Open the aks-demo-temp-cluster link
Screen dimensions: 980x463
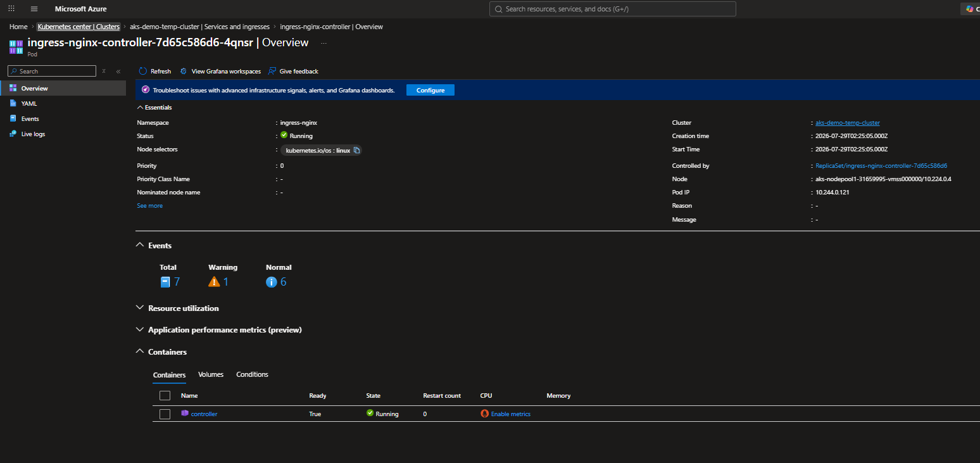(x=848, y=123)
